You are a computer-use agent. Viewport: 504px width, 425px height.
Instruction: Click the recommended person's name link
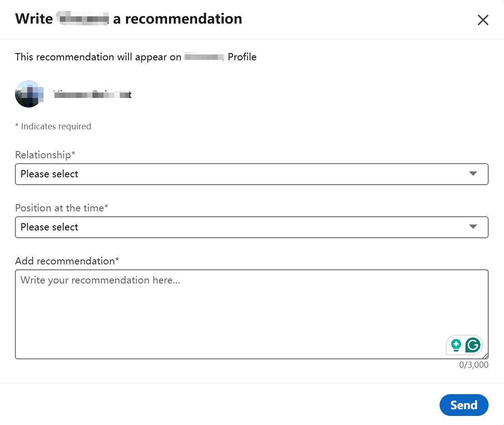coord(88,94)
